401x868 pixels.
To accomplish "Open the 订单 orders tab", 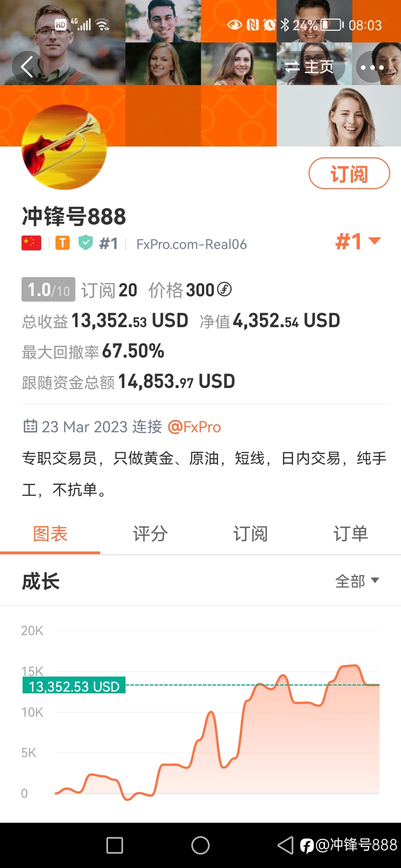I will click(351, 534).
